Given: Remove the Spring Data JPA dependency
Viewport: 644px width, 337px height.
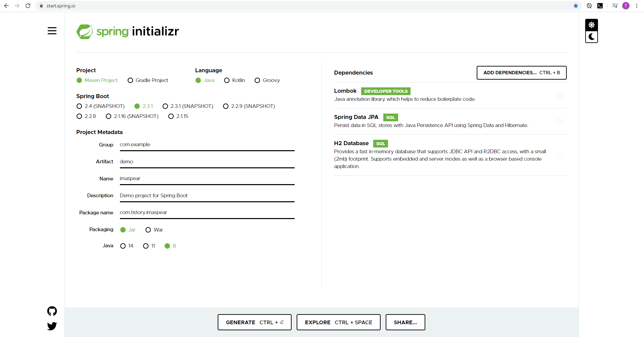Looking at the screenshot, I should pos(559,122).
